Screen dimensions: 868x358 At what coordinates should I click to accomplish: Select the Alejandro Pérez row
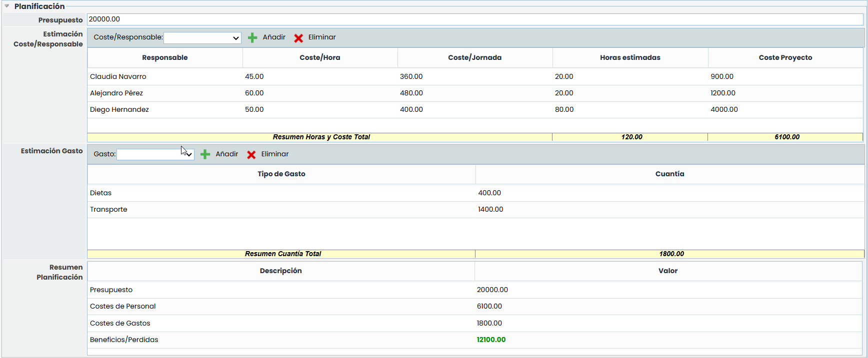point(116,93)
